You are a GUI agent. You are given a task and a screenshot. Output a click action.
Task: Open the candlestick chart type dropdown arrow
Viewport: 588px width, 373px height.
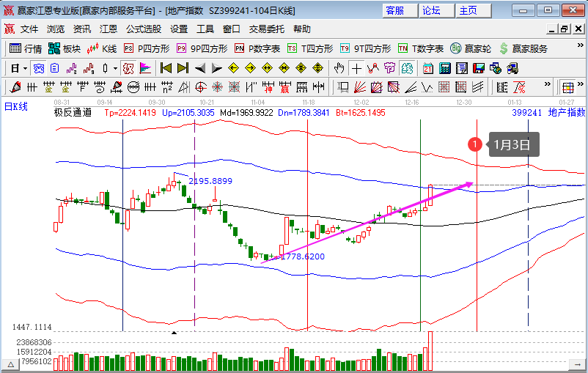tap(115, 69)
